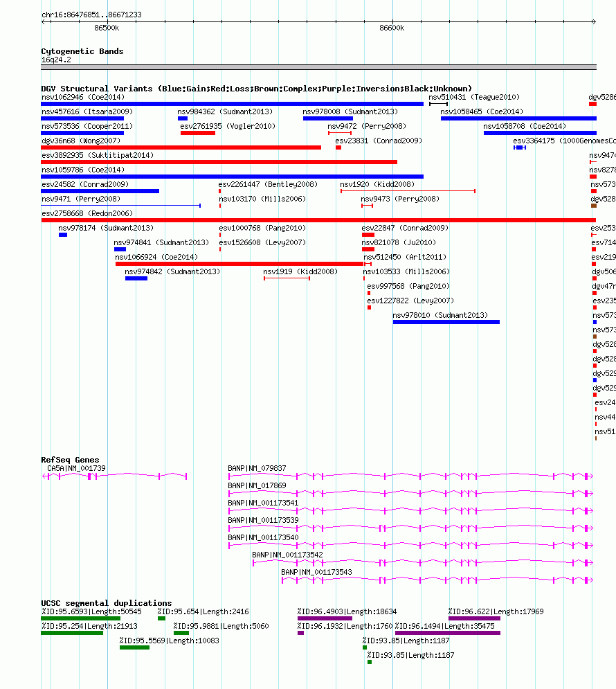This screenshot has height=689, width=616.
Task: Select BANP|NM_001173540 transcript label
Action: (263, 537)
